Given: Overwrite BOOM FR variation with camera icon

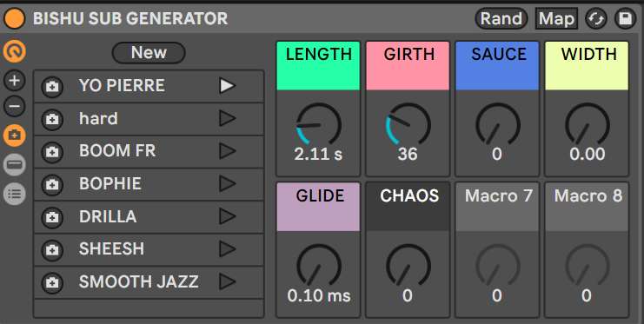Looking at the screenshot, I should point(52,152).
